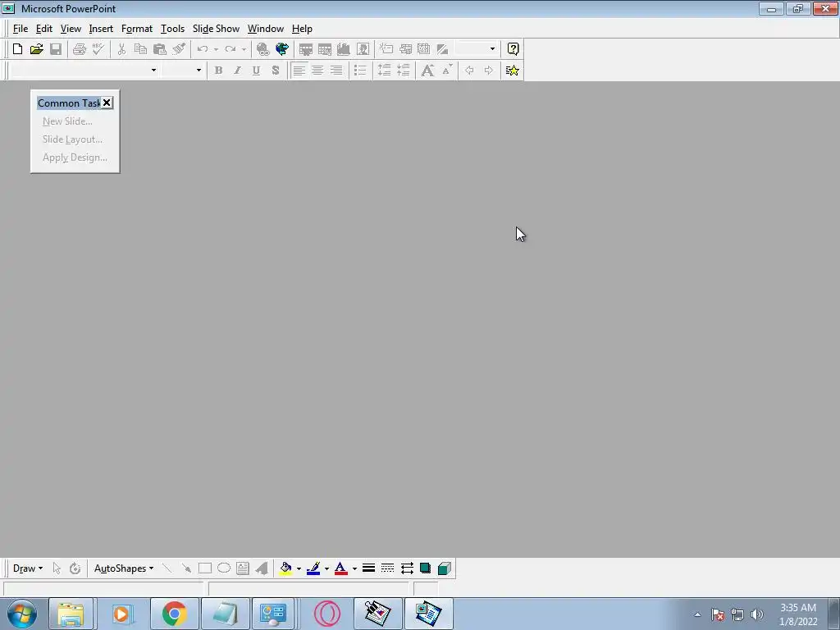Click the Insert Clip Art icon
Screen dimensions: 840x630
tap(363, 49)
